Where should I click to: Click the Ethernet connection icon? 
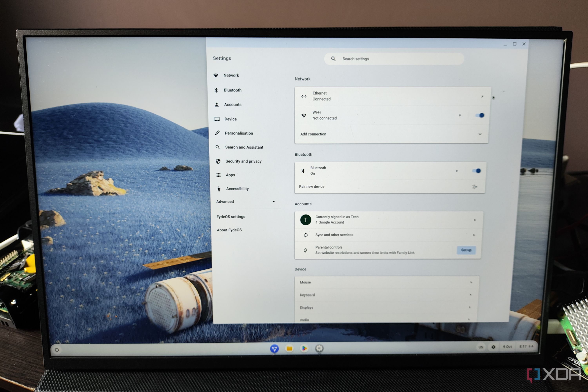click(x=304, y=96)
